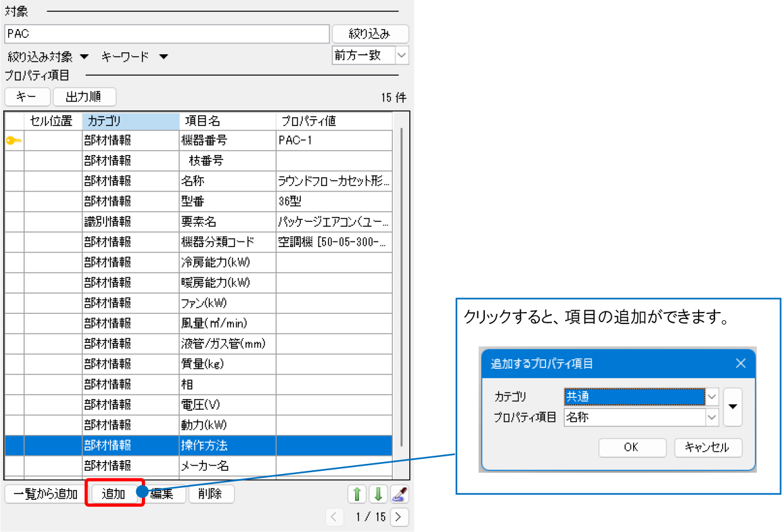The width and height of the screenshot is (782, 532).
Task: Close the 追加するプロパティ項目 dialog
Action: [x=740, y=363]
